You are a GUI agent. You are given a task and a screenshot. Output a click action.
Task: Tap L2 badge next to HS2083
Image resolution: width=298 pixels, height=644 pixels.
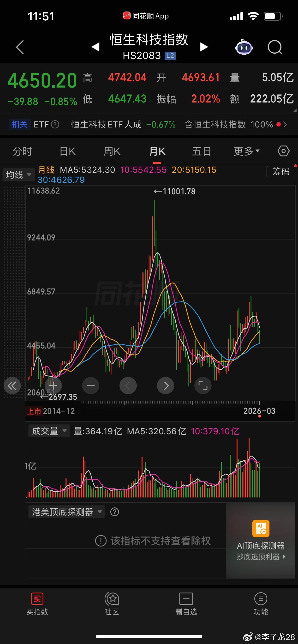click(170, 56)
